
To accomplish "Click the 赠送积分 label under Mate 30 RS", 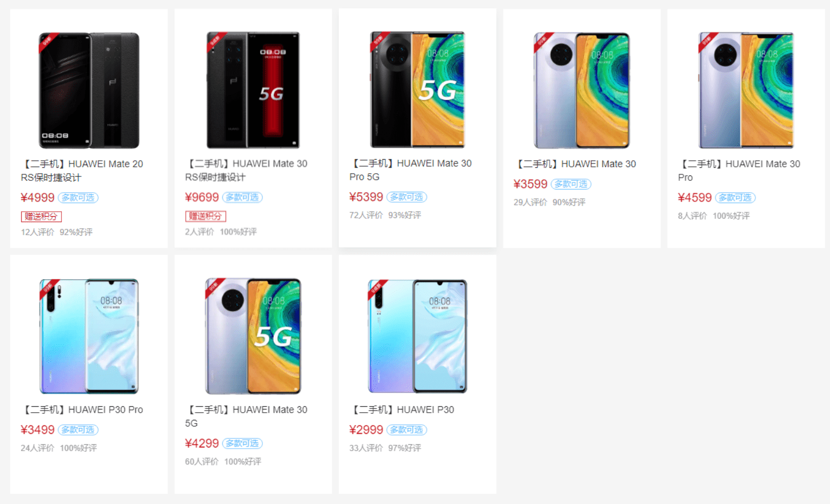I will point(205,216).
